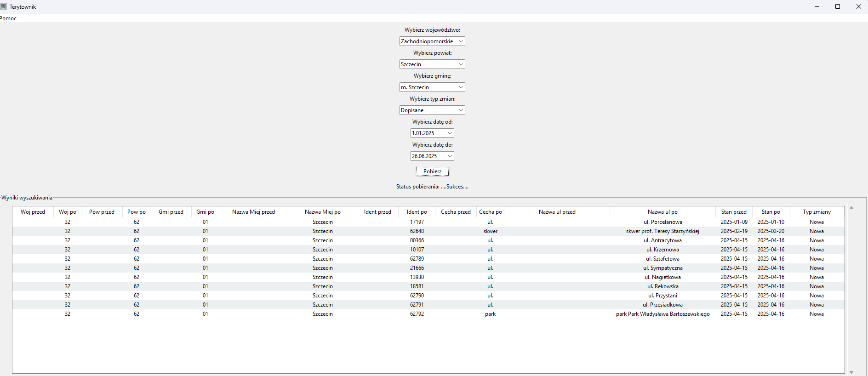Click the scrollbar up arrow of results

[x=851, y=208]
